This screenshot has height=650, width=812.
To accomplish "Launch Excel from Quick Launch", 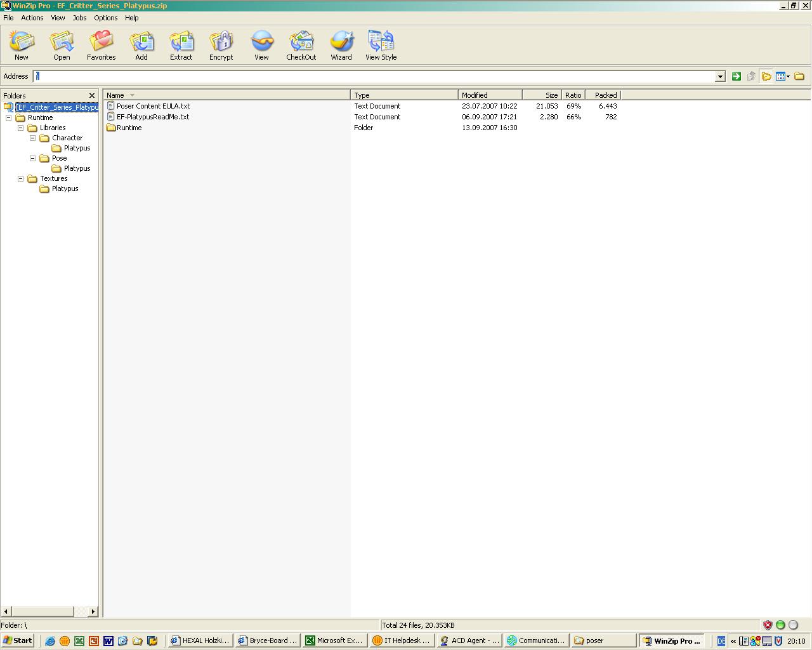I will tap(79, 641).
